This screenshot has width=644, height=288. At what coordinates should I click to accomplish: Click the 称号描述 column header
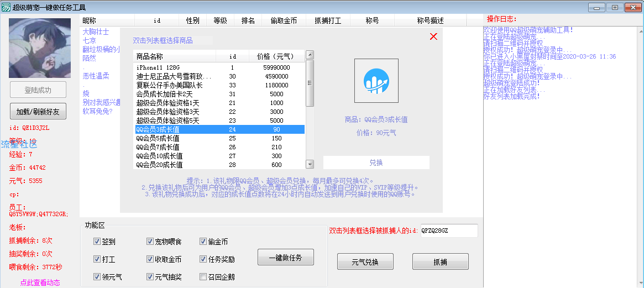(431, 20)
